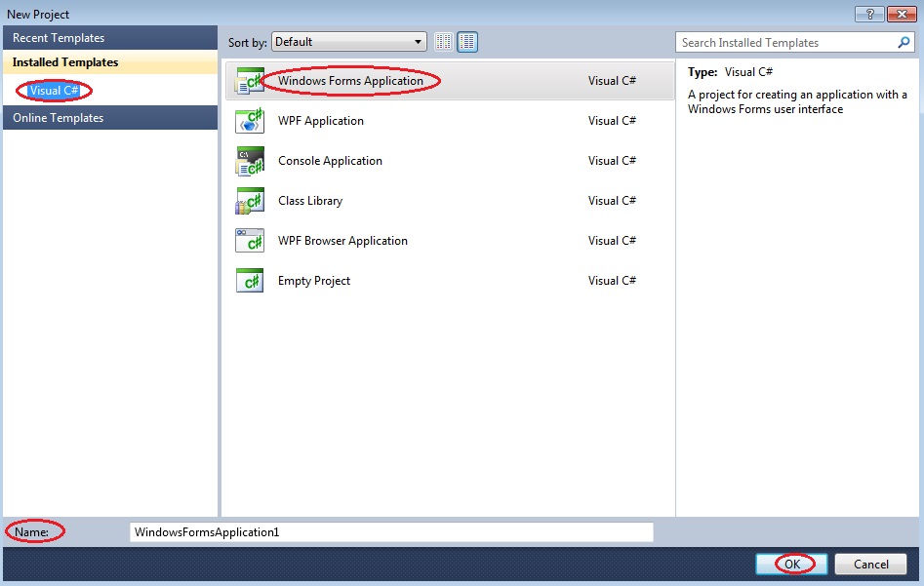Open the Sort by dropdown

(349, 42)
